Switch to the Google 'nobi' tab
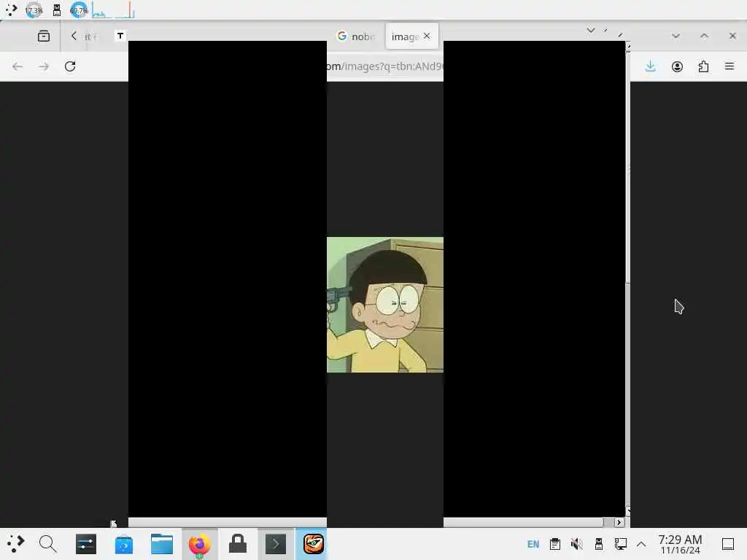The height and width of the screenshot is (560, 747). click(x=356, y=36)
